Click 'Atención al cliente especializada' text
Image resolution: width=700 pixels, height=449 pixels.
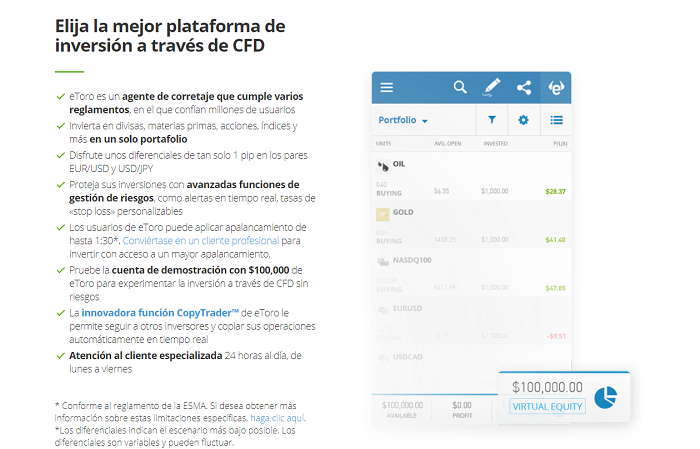(x=146, y=356)
